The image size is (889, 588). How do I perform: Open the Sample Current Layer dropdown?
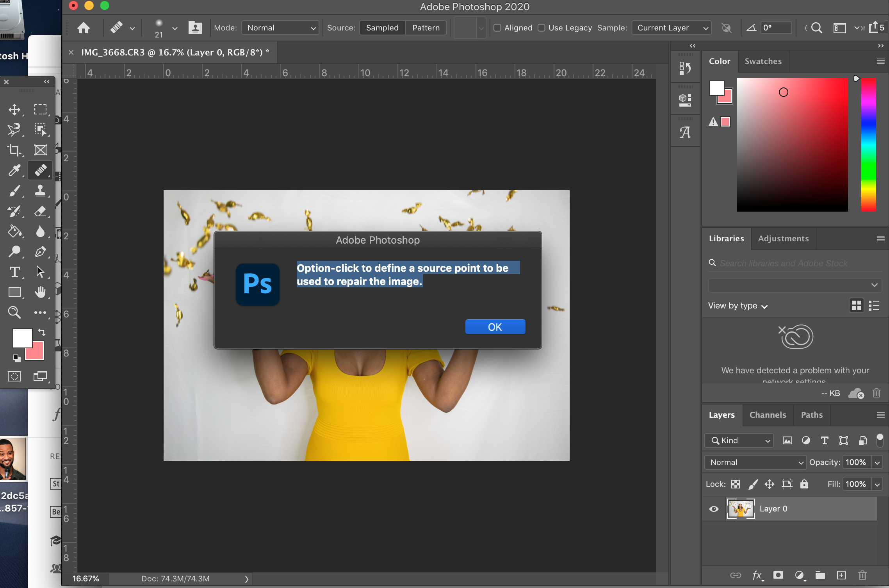tap(672, 28)
